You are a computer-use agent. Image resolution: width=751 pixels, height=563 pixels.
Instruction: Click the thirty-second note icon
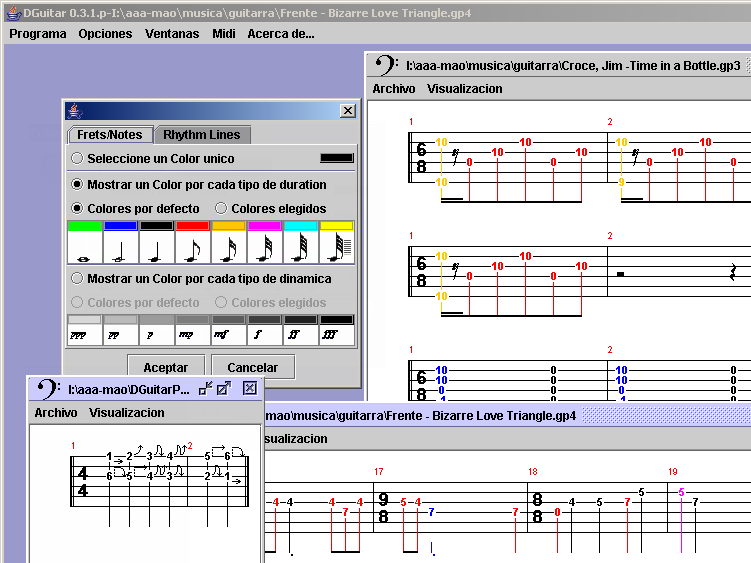264,247
